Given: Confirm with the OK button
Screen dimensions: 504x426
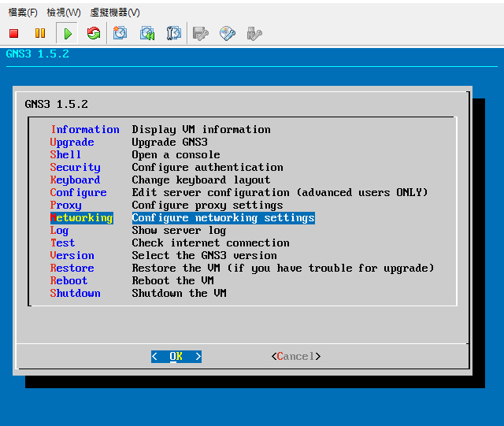Looking at the screenshot, I should [x=176, y=357].
